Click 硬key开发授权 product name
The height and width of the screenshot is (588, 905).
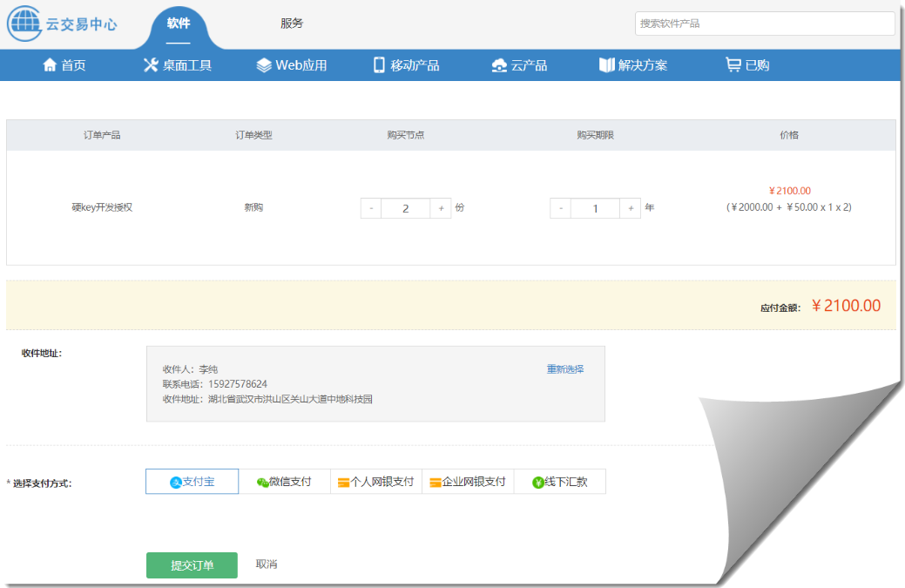(x=102, y=207)
